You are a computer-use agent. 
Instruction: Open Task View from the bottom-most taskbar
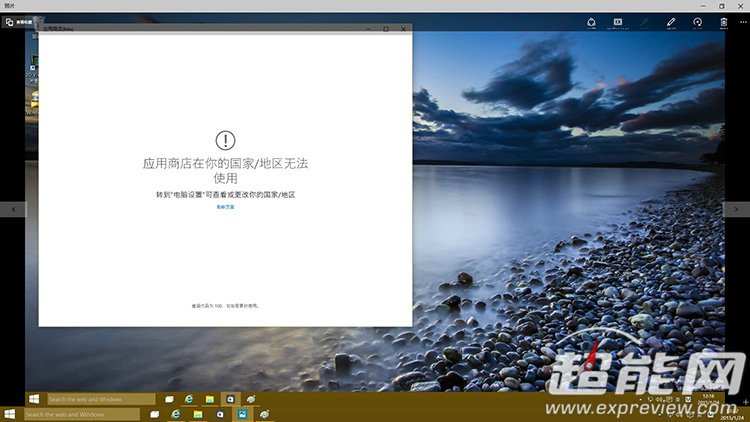pyautogui.click(x=153, y=414)
